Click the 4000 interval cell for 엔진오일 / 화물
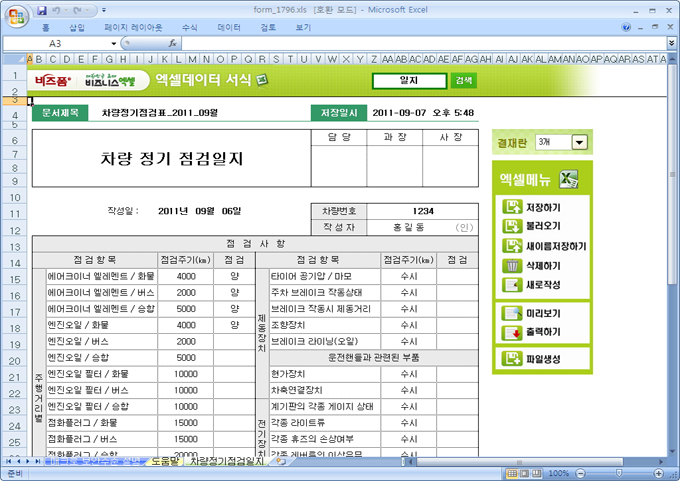Image resolution: width=680 pixels, height=481 pixels. click(x=186, y=325)
